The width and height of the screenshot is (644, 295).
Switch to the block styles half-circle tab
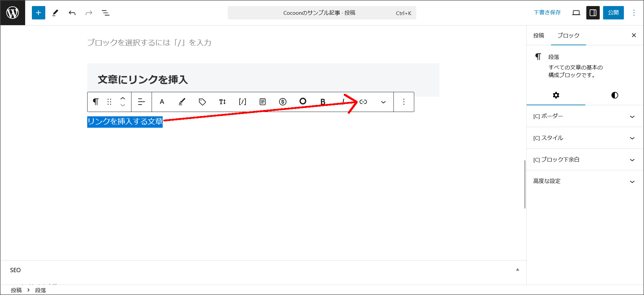click(x=614, y=95)
